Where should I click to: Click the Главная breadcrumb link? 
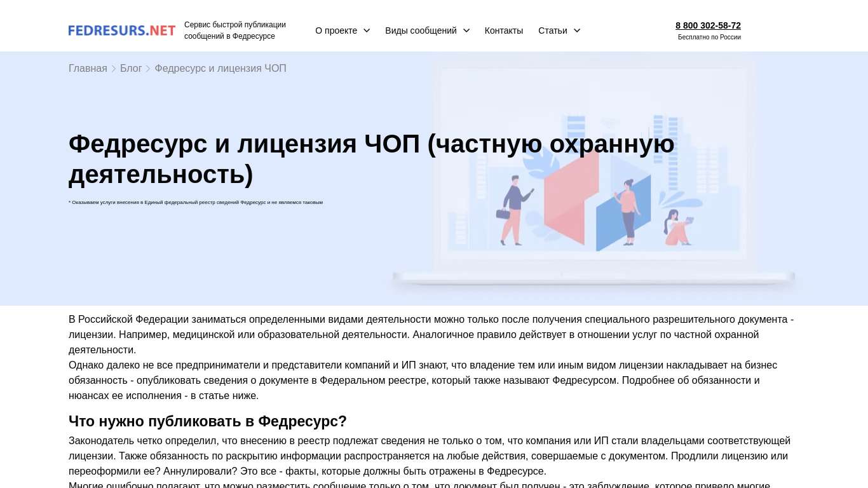[88, 68]
